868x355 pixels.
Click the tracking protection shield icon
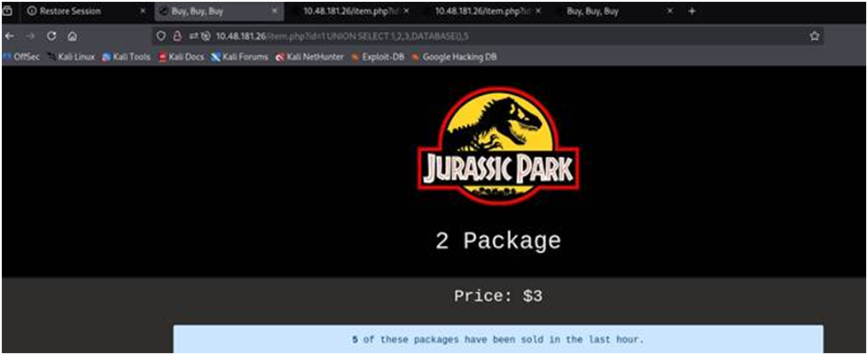(161, 36)
